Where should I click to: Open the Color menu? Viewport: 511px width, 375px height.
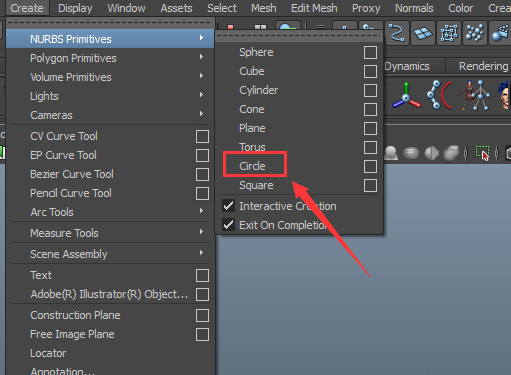pos(460,8)
